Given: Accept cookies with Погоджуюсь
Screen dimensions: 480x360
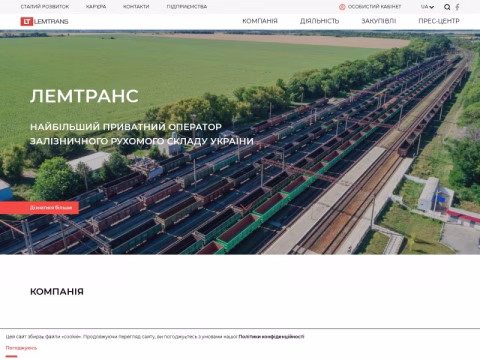Looking at the screenshot, I should pyautogui.click(x=21, y=348).
